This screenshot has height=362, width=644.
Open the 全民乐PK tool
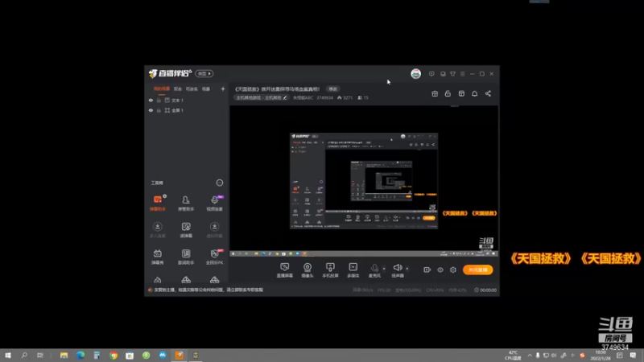pos(214,257)
